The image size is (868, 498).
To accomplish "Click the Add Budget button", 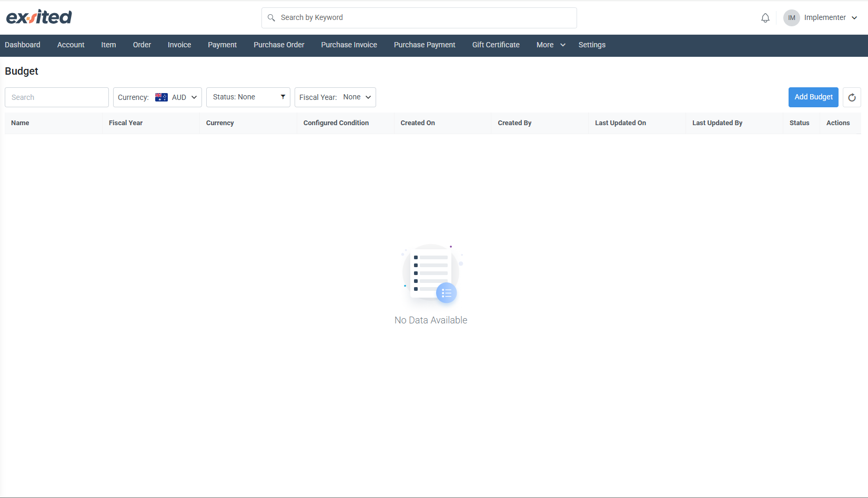I will point(813,97).
